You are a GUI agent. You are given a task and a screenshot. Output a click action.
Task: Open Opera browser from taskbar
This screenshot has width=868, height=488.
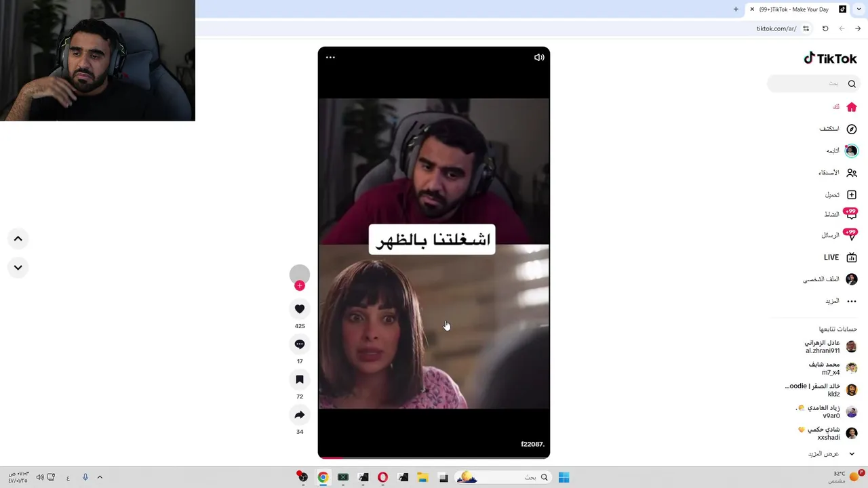click(382, 478)
